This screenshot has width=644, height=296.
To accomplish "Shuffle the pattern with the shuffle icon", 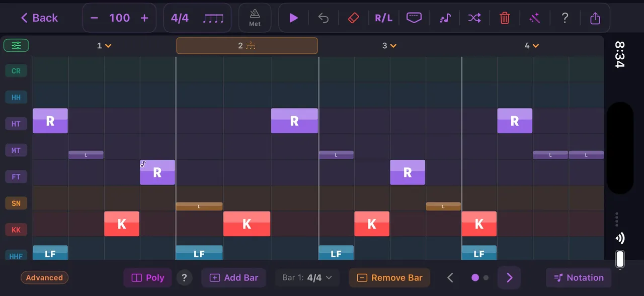I will 474,18.
